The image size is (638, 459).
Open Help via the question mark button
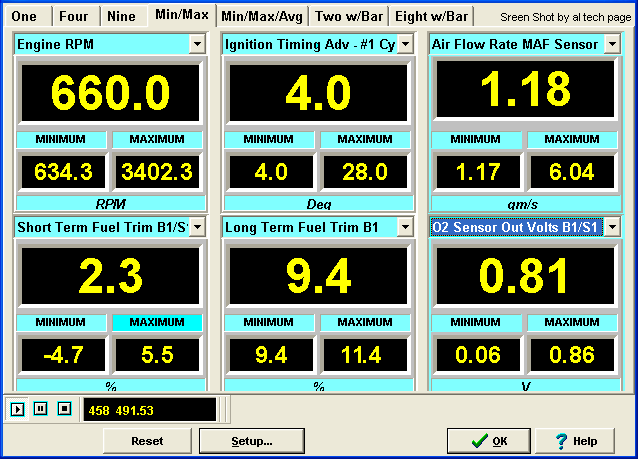click(x=574, y=441)
